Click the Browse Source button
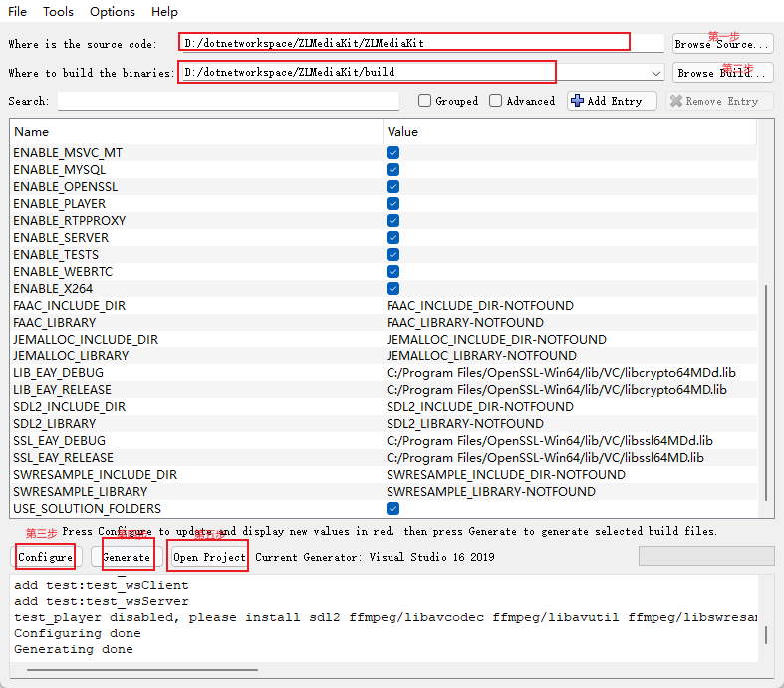 (722, 44)
